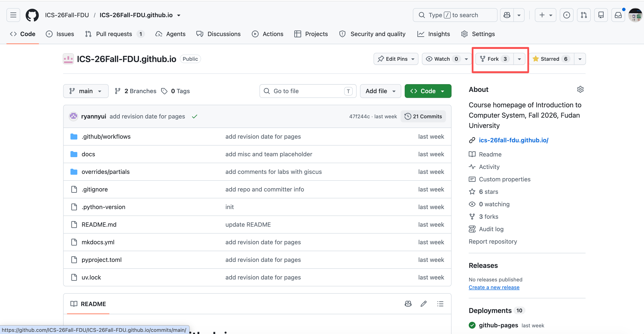Screen dimensions: 644x334
Task: Click the repository owner avatar image
Action: pos(68,59)
